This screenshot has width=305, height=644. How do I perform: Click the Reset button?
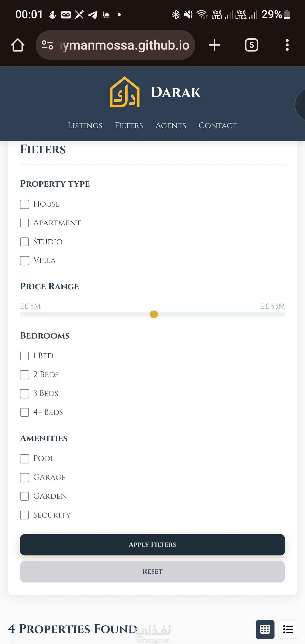[x=152, y=572]
